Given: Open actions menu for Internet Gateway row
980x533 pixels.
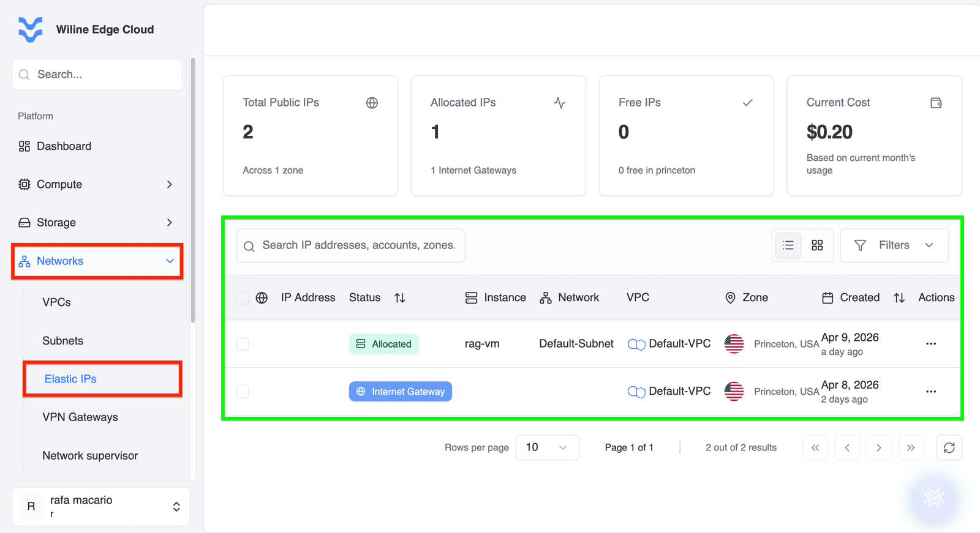Looking at the screenshot, I should 931,392.
